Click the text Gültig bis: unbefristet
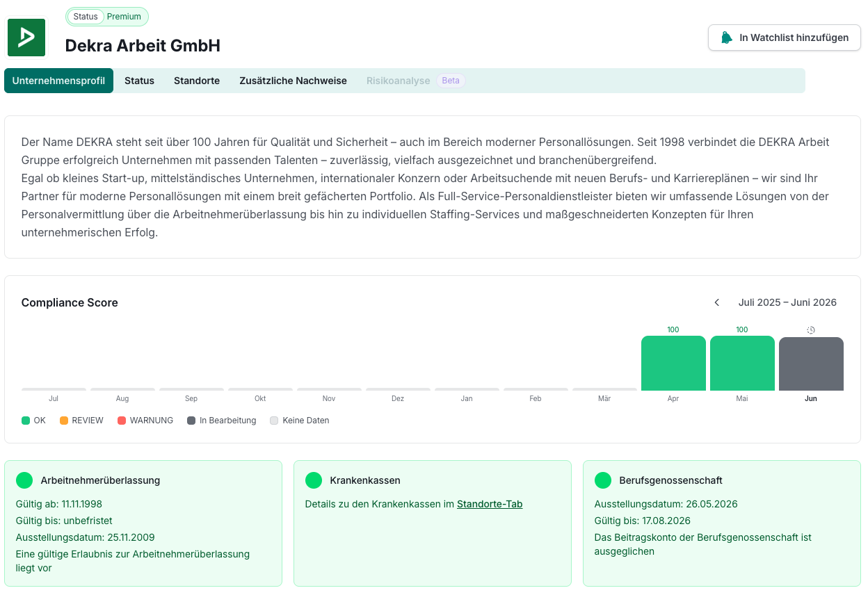Screen dimensions: 868x595 pyautogui.click(x=64, y=521)
